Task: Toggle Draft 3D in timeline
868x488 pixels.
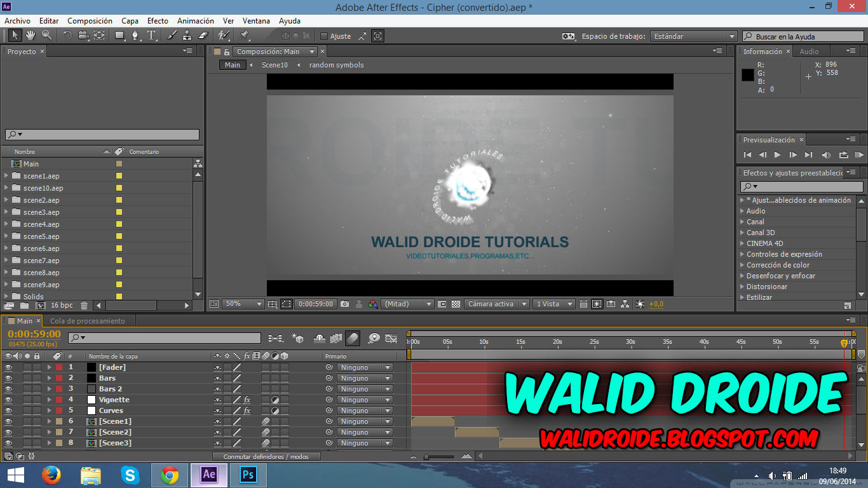Action: pos(297,338)
